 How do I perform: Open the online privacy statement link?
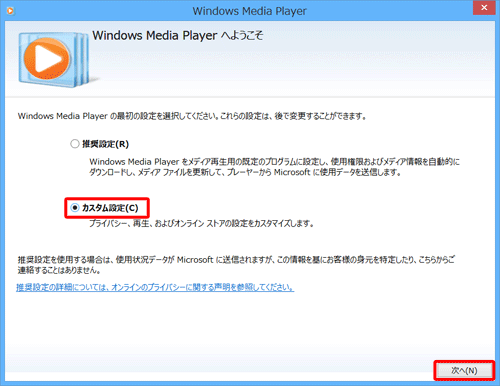[x=155, y=287]
